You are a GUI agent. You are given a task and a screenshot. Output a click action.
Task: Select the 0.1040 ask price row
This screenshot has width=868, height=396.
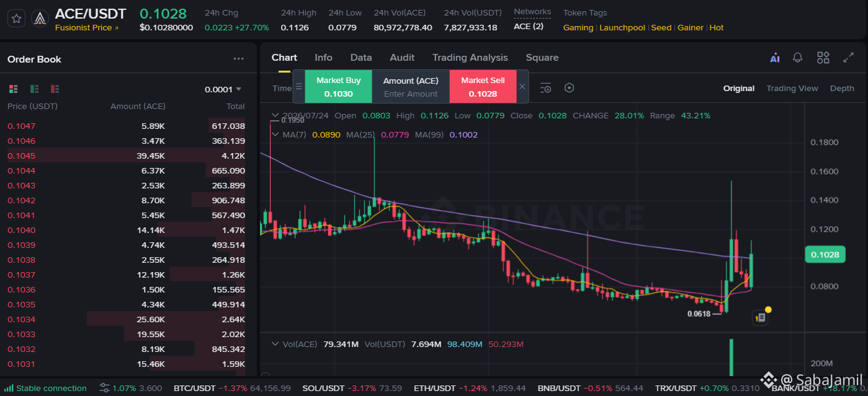127,230
